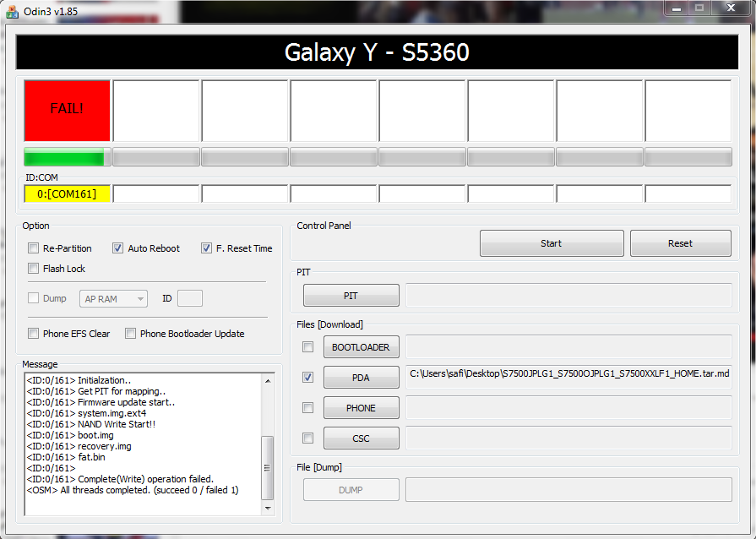Screen dimensions: 756x539
Task: Open the PIT file browser button
Action: 351,296
